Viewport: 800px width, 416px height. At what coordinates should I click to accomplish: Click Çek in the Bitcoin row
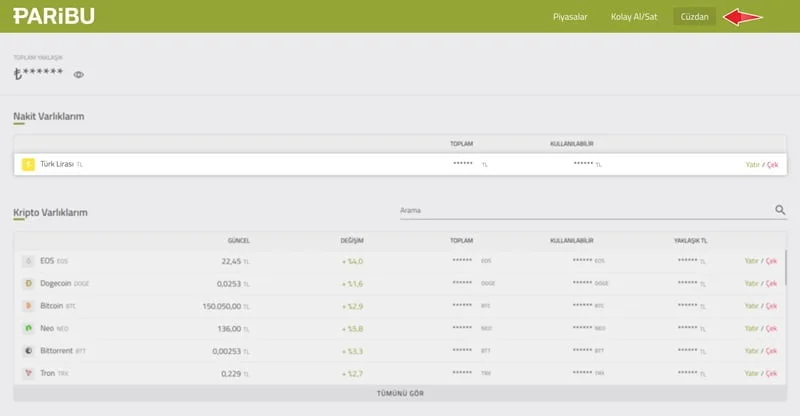click(x=771, y=306)
